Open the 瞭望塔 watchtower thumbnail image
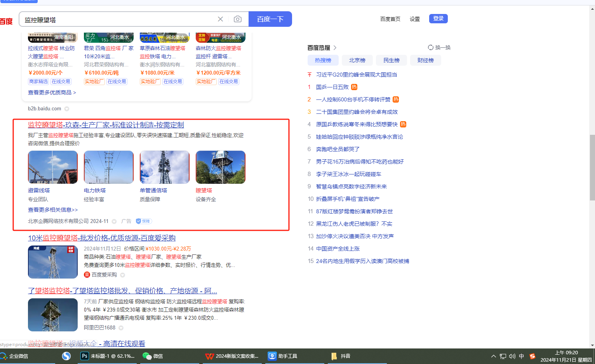Viewport: 595px width, 364px height. [x=221, y=167]
